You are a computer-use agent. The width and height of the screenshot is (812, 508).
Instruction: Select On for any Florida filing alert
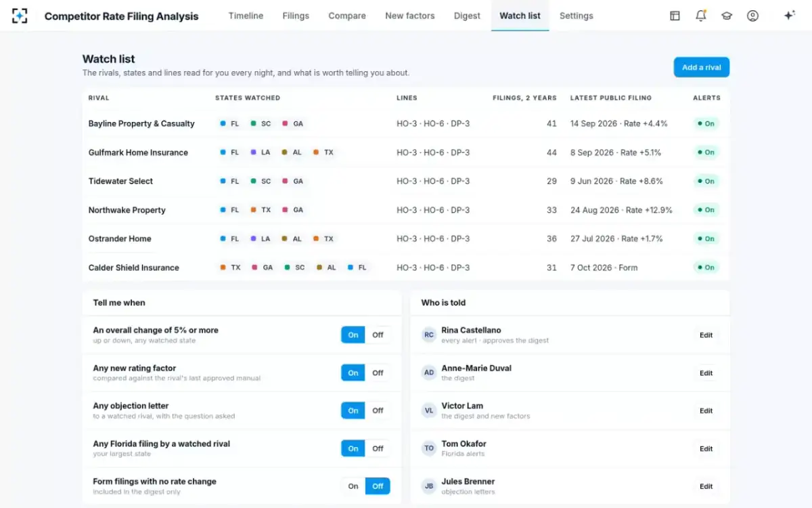coord(353,448)
